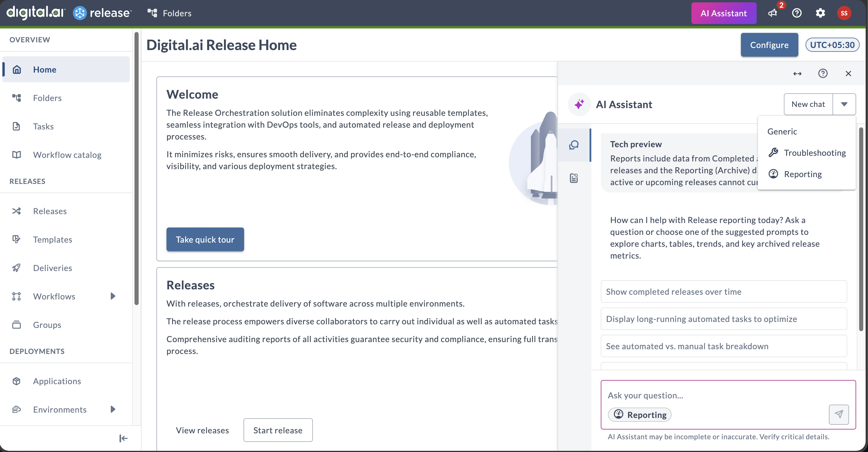Start a New chat
Viewport: 868px width, 452px height.
(x=808, y=104)
